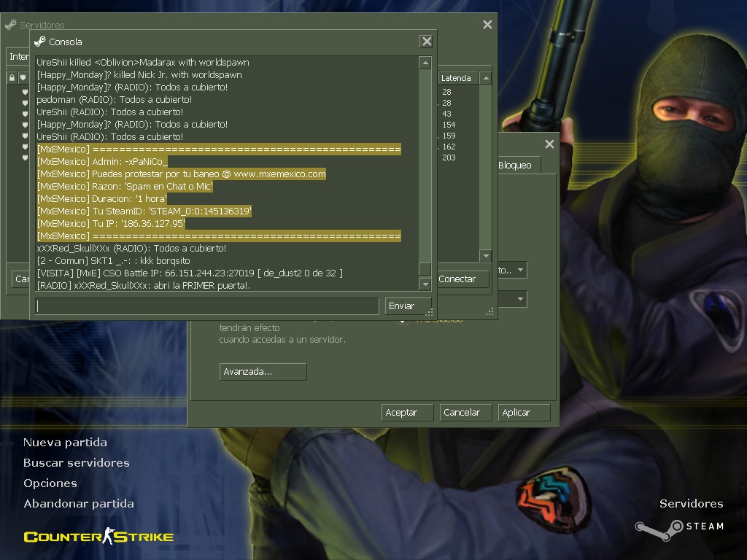Click the SteamID console line
Screen dimensions: 747x560
[144, 211]
